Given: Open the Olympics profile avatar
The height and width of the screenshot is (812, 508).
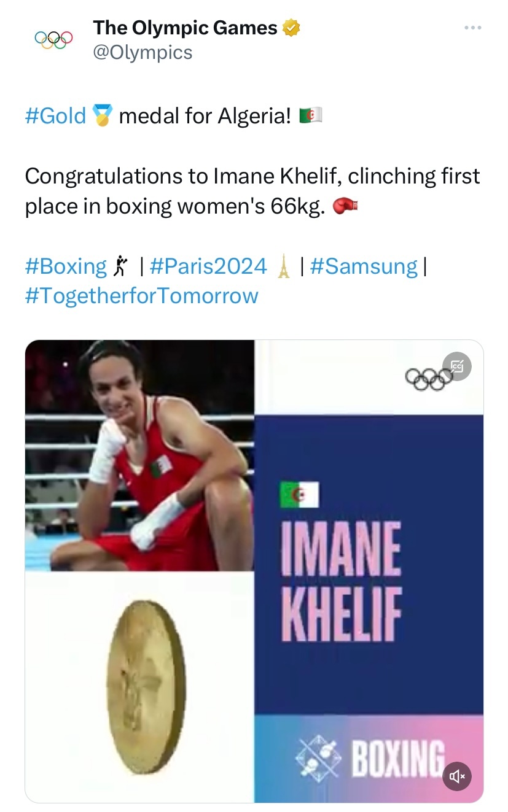Looking at the screenshot, I should (x=53, y=39).
